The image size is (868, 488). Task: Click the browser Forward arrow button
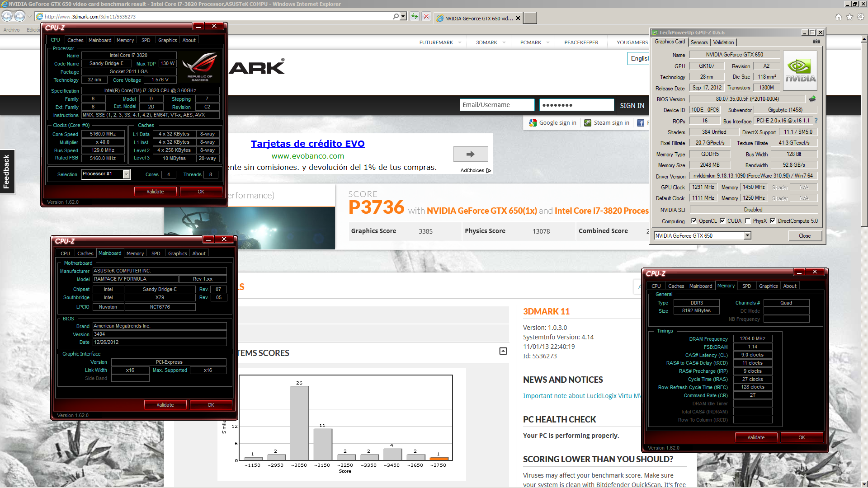pos(19,16)
